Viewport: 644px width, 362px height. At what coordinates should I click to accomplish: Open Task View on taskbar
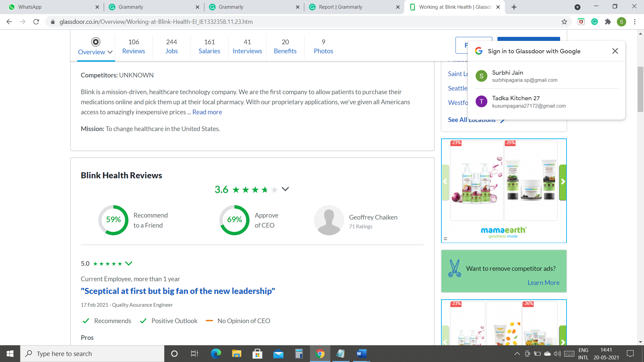pyautogui.click(x=194, y=354)
